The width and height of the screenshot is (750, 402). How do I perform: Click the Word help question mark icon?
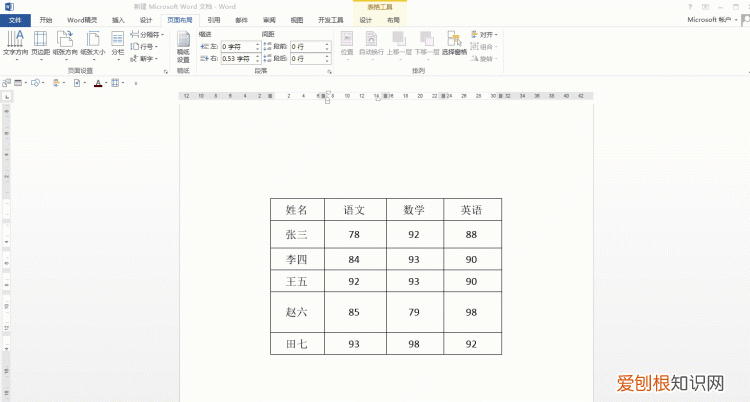tap(690, 7)
